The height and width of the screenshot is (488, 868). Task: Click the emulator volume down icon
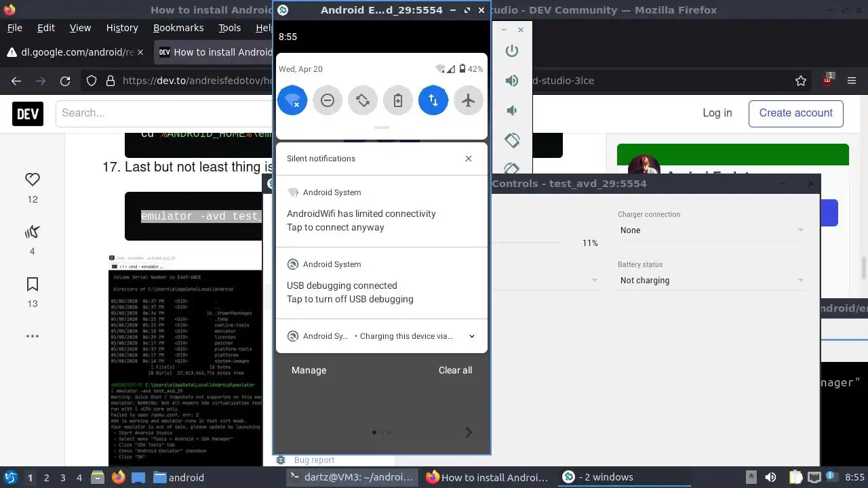click(512, 110)
